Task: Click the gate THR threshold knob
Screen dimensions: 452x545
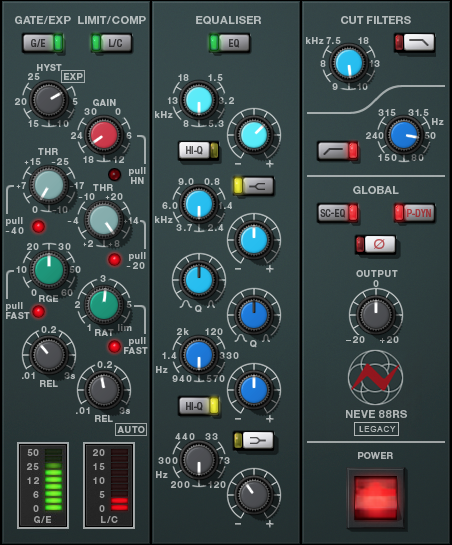Action: coord(49,185)
